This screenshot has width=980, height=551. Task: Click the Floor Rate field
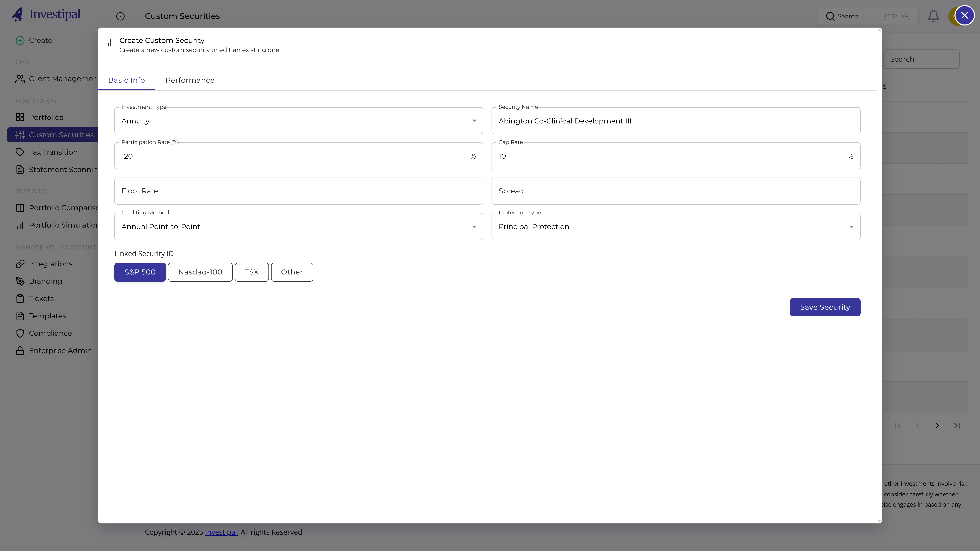coord(299,191)
